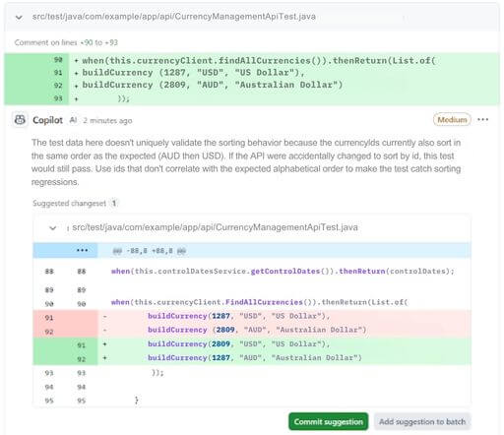Screen dimensions: 504x435
Task: Open the Copilot author name link
Action: pyautogui.click(x=47, y=120)
